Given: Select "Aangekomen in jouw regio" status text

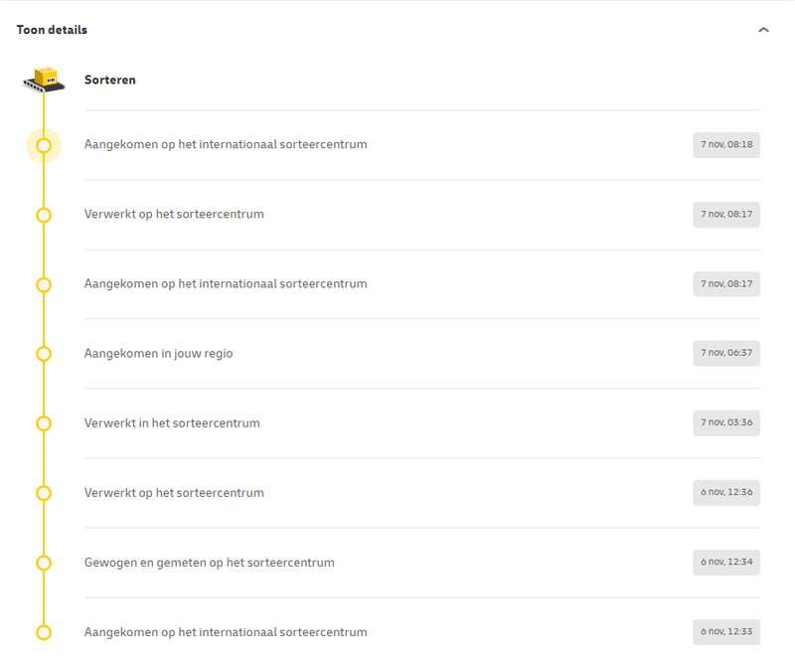Looking at the screenshot, I should [x=159, y=354].
